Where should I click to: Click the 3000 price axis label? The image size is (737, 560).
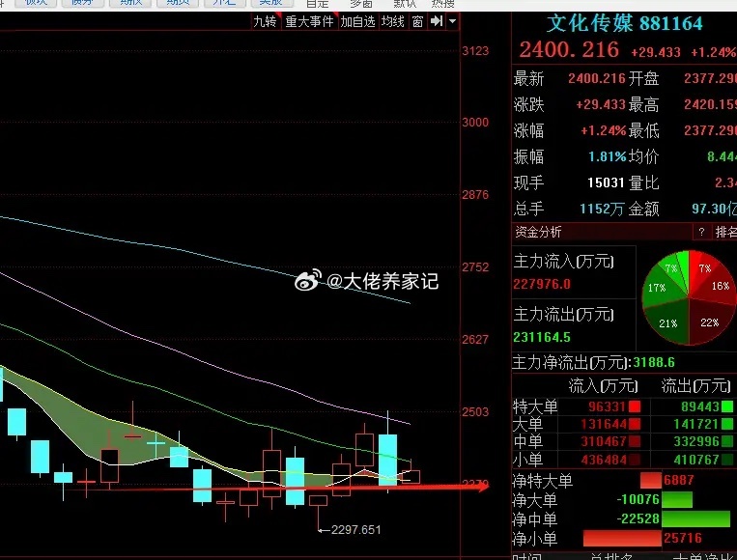tap(475, 123)
